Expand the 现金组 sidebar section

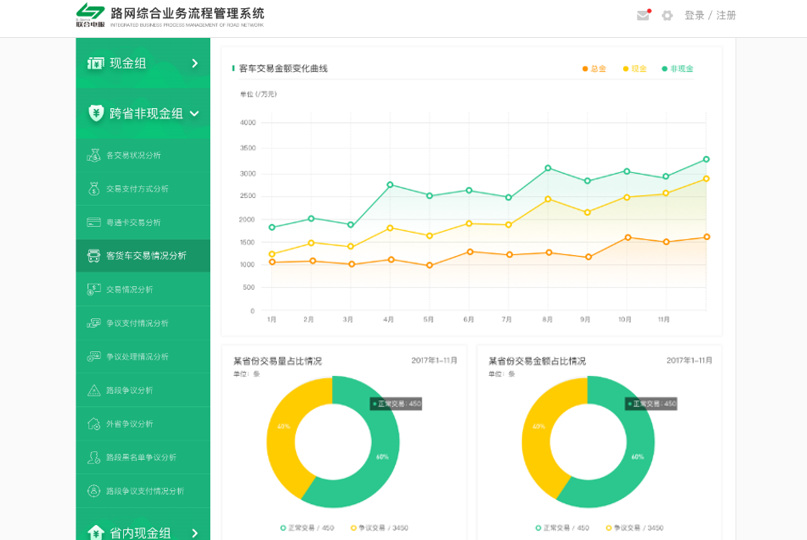tap(143, 63)
